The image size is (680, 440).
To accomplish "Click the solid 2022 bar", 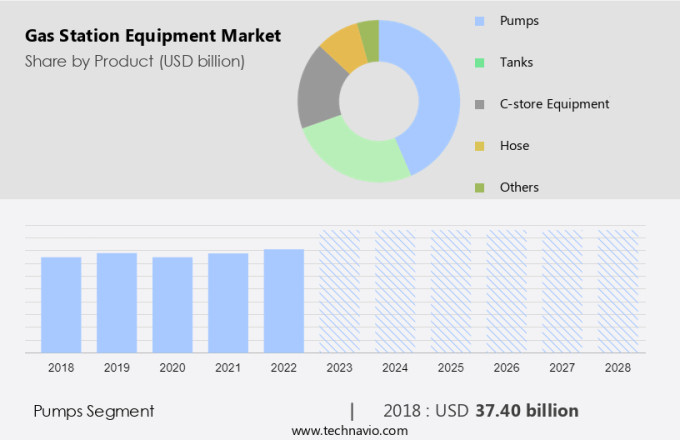I will pos(284,300).
